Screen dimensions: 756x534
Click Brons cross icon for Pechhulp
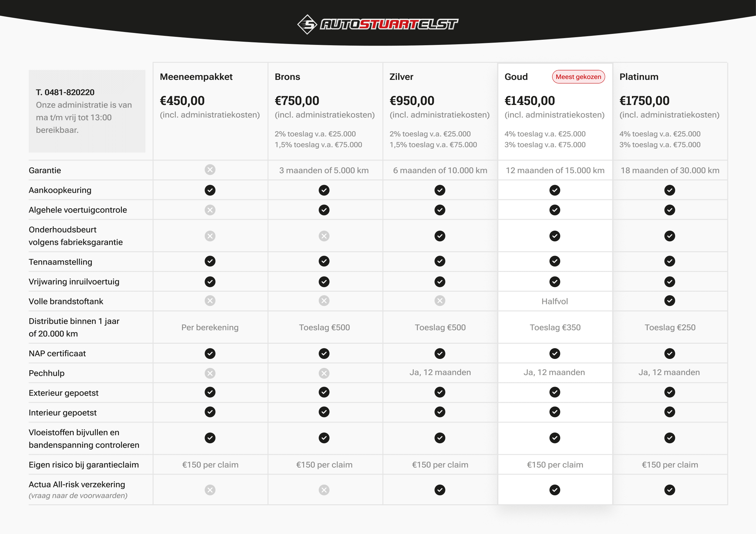(x=324, y=373)
